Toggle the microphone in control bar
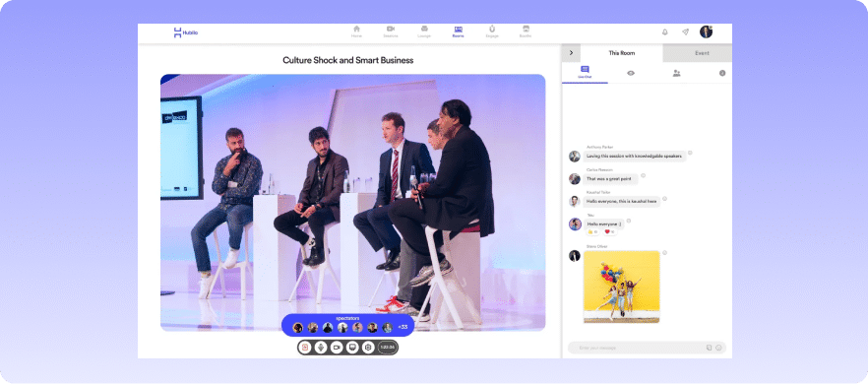This screenshot has height=384, width=868. tap(321, 348)
